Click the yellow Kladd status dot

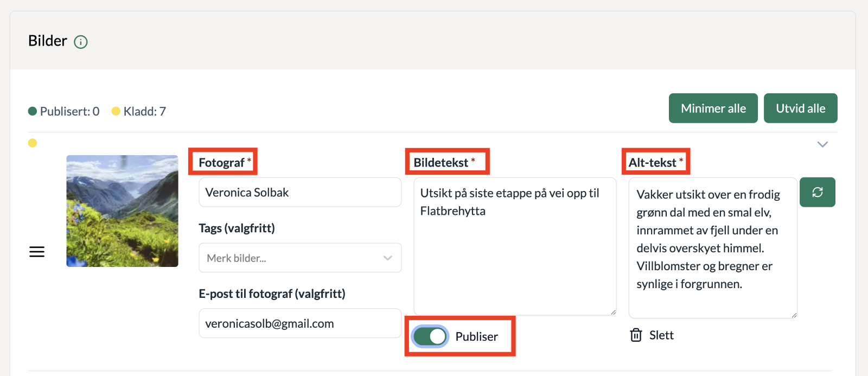(x=116, y=111)
